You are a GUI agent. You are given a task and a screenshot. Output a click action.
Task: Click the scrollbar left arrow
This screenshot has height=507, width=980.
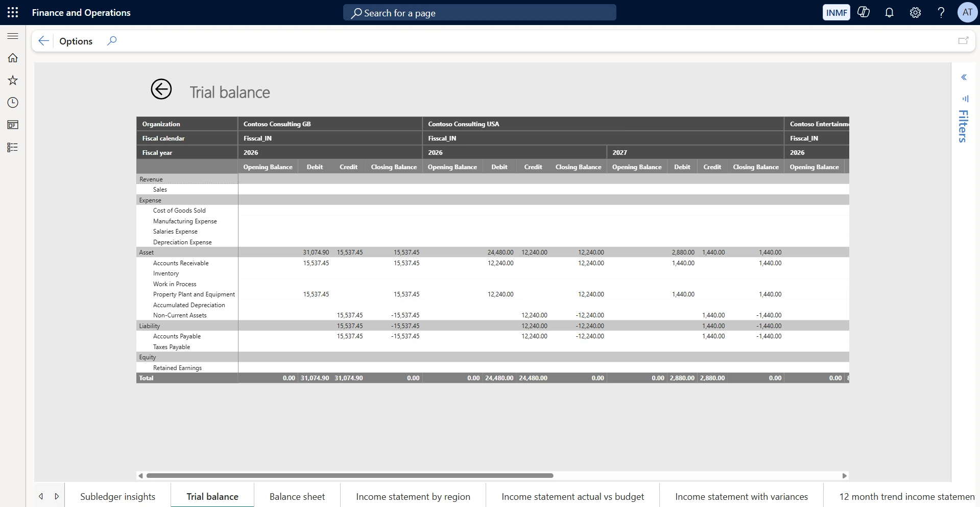140,475
